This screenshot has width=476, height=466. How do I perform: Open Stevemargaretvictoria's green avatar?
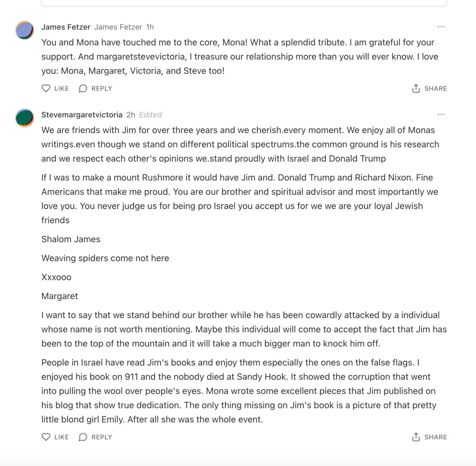[24, 118]
